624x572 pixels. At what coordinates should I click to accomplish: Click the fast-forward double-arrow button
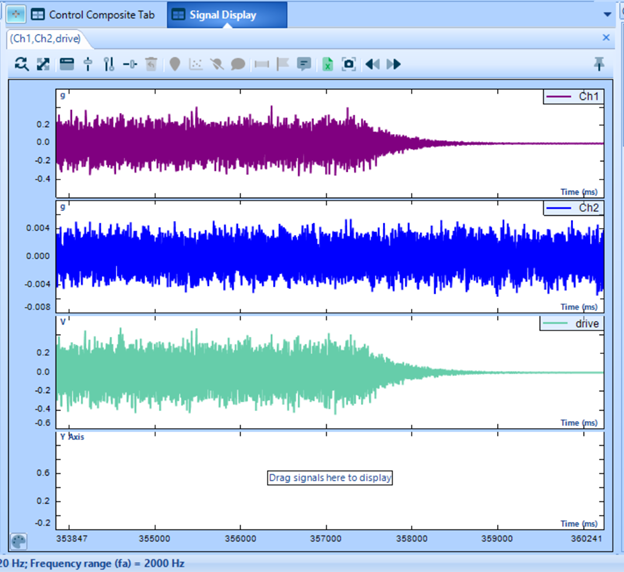coord(394,64)
